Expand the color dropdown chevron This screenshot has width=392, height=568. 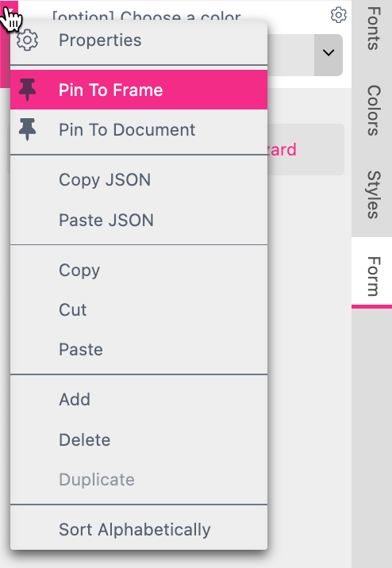(329, 53)
